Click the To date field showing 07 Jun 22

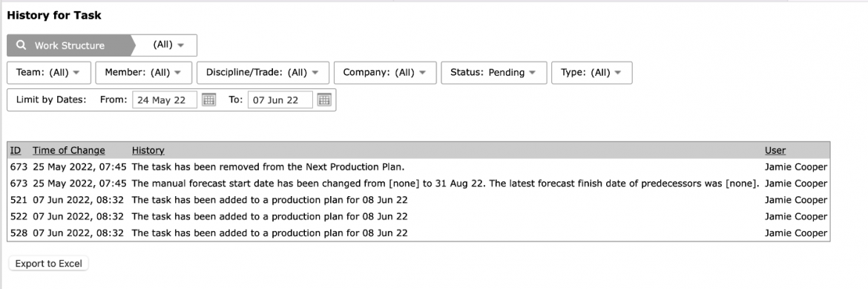coord(280,100)
